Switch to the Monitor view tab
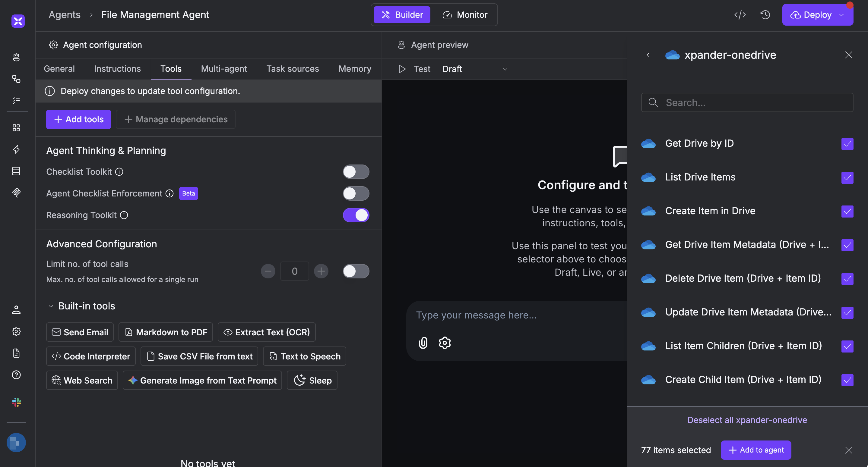This screenshot has width=868, height=467. pos(465,15)
